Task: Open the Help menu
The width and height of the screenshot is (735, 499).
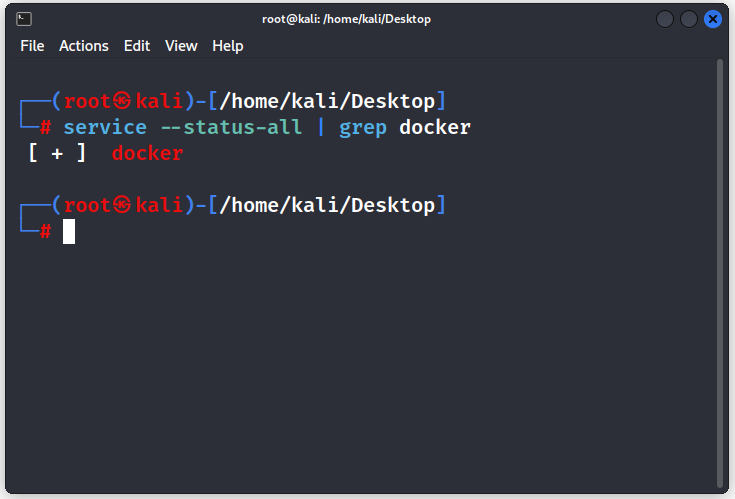Action: (228, 46)
